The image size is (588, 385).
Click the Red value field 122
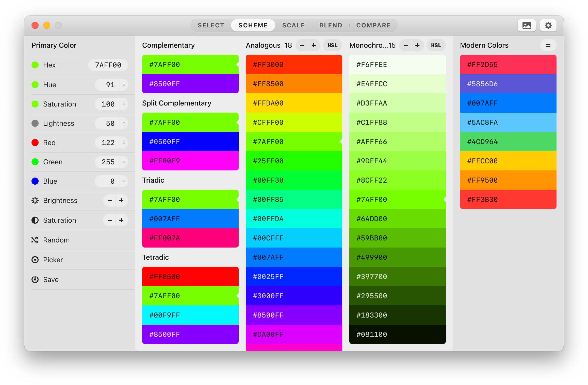tap(107, 143)
